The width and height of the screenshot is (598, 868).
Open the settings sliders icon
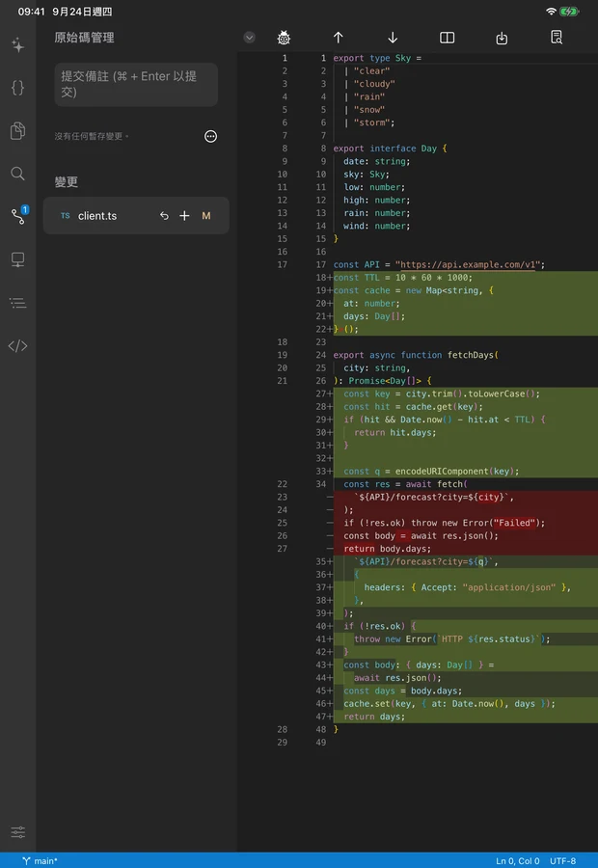17,832
